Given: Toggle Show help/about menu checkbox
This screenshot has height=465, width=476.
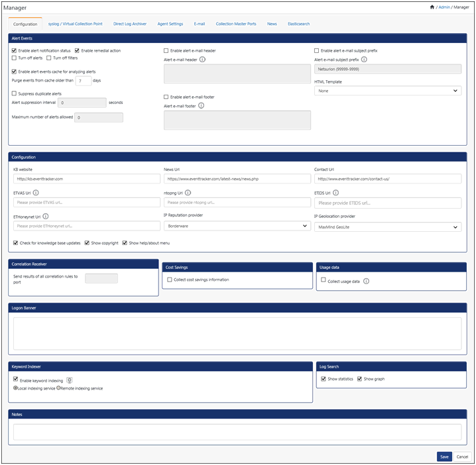Looking at the screenshot, I should [125, 242].
